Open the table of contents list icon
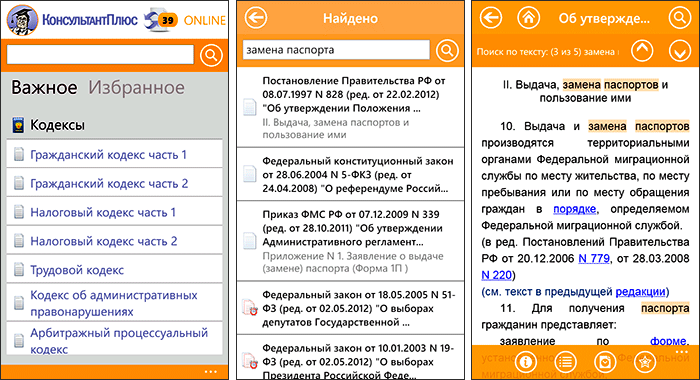The width and height of the screenshot is (700, 380). point(565,362)
